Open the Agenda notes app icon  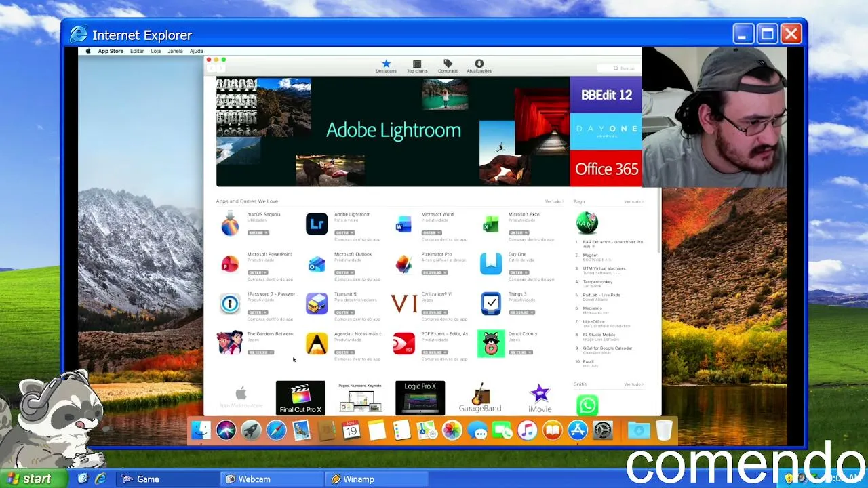317,344
